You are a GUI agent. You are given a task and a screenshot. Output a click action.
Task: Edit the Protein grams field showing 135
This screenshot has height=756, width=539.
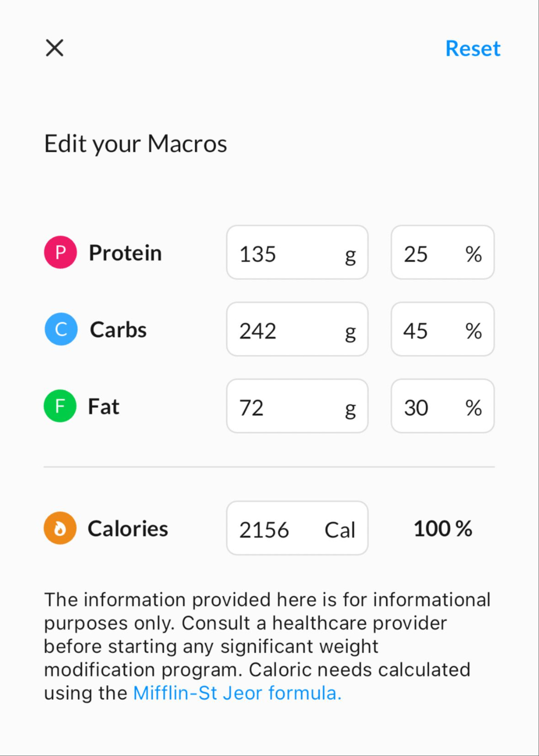click(297, 253)
